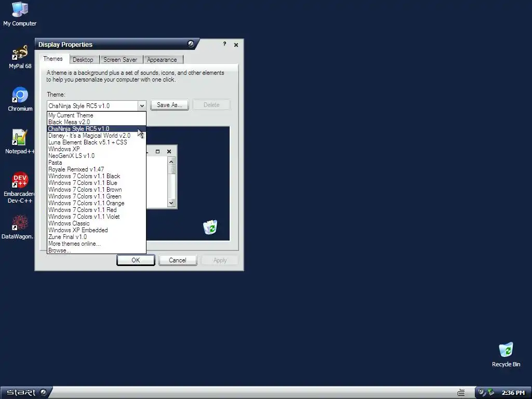Click the Save As... button

tap(169, 105)
